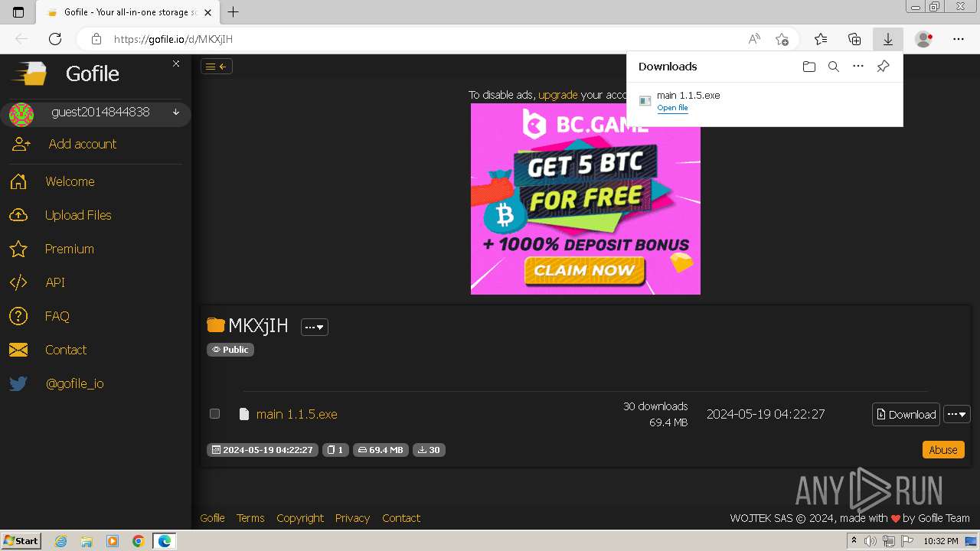The width and height of the screenshot is (980, 551).
Task: Open the Contact footer link
Action: [x=401, y=518]
